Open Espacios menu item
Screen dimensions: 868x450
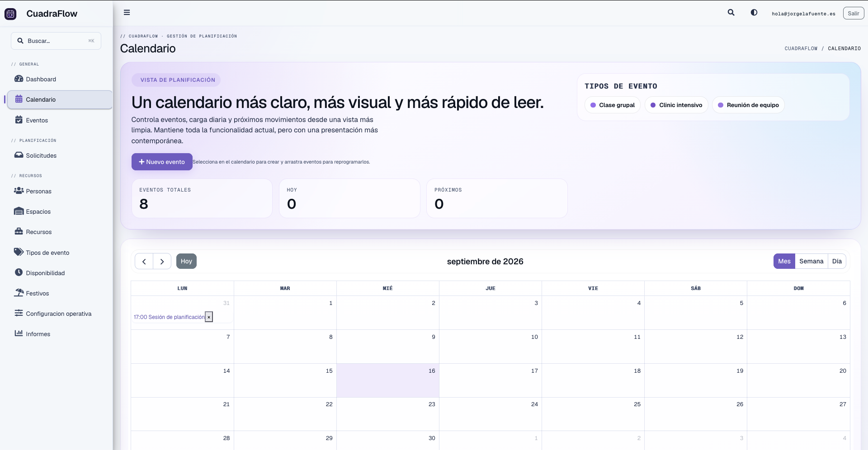(60, 211)
